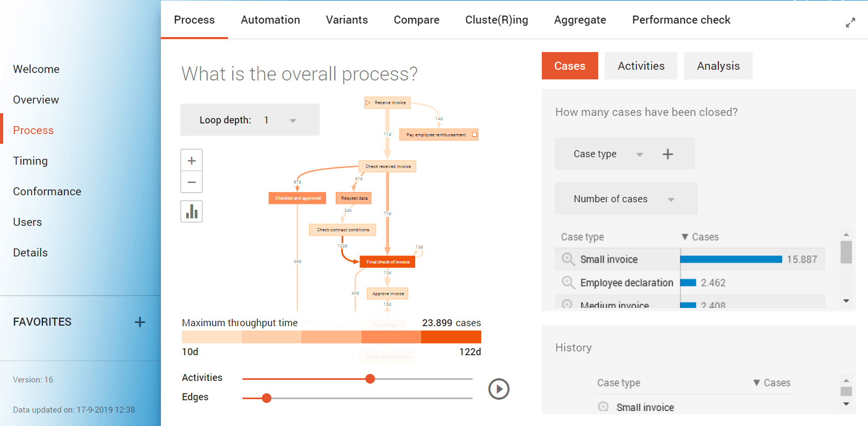This screenshot has height=426, width=868.
Task: Click the zoom out minus button
Action: (192, 182)
